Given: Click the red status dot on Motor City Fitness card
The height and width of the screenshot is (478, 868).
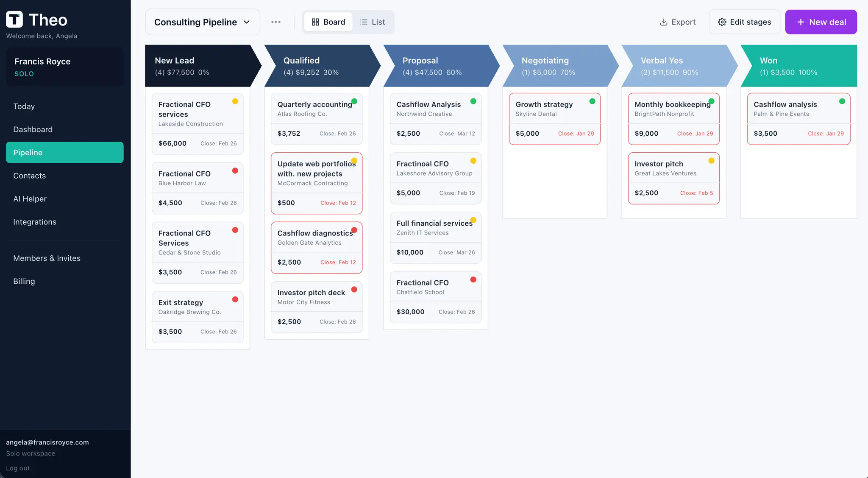Looking at the screenshot, I should (x=354, y=289).
